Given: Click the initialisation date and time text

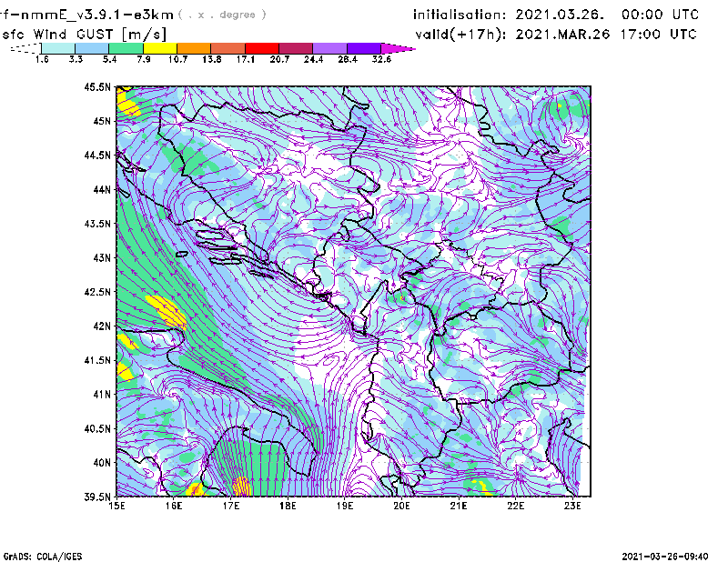Looking at the screenshot, I should [x=556, y=15].
